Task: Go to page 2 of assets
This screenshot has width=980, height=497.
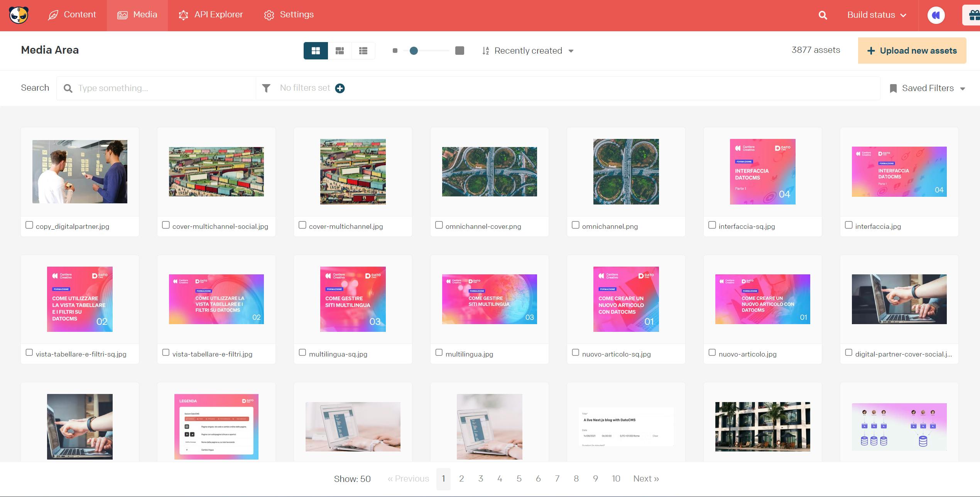Action: [x=461, y=479]
